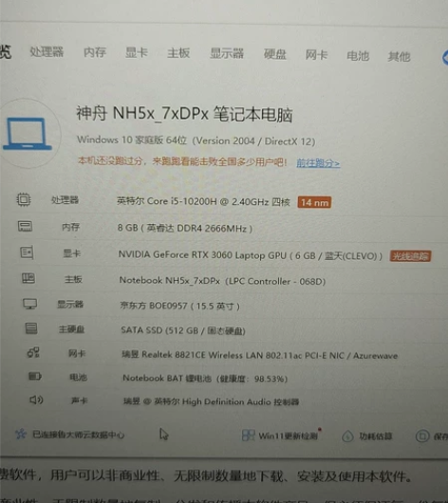
Task: Click the graphics card icon
Action: [27, 252]
